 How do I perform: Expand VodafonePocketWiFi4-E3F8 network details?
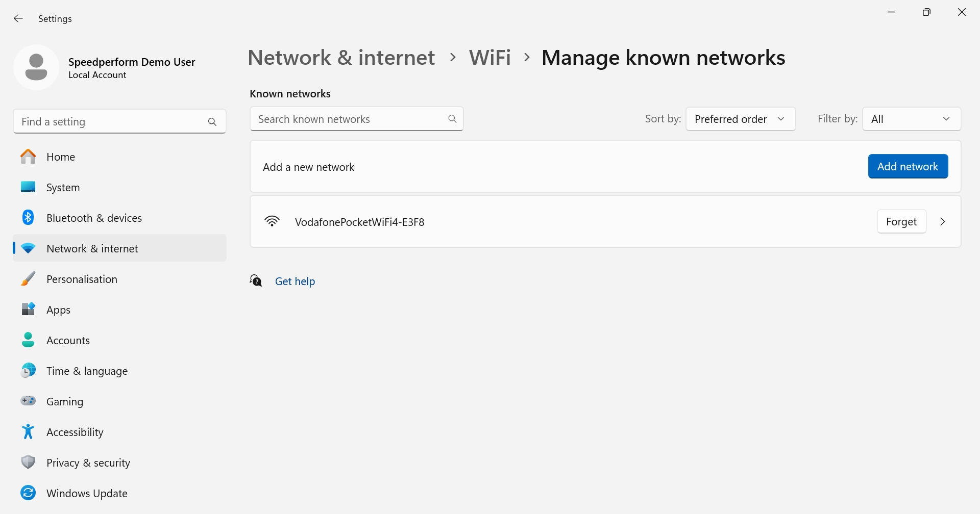click(x=942, y=221)
